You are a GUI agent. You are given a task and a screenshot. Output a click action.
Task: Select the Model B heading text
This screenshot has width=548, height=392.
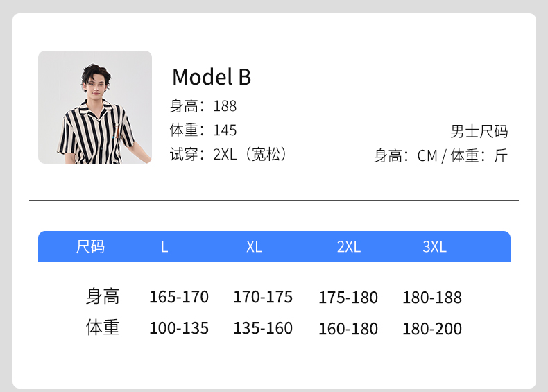tap(212, 77)
